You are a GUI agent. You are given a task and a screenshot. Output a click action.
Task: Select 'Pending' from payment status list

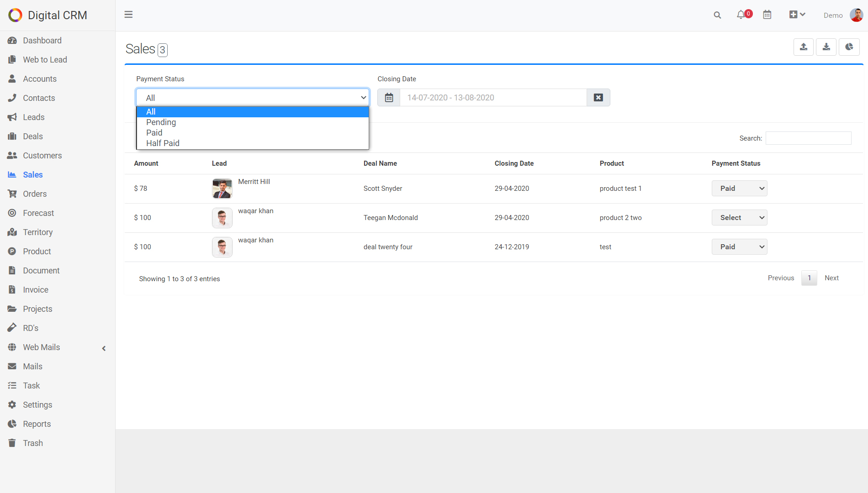[x=161, y=122]
